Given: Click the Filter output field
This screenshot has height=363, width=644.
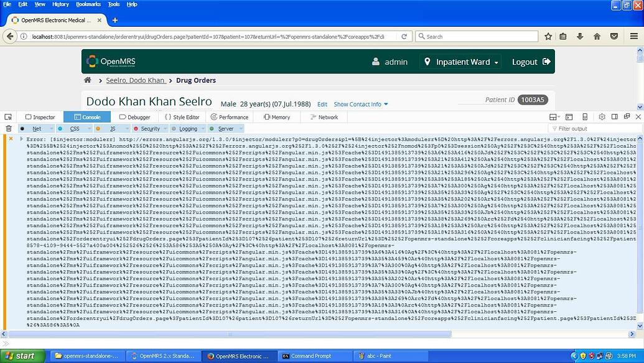Looking at the screenshot, I should click(x=591, y=129).
